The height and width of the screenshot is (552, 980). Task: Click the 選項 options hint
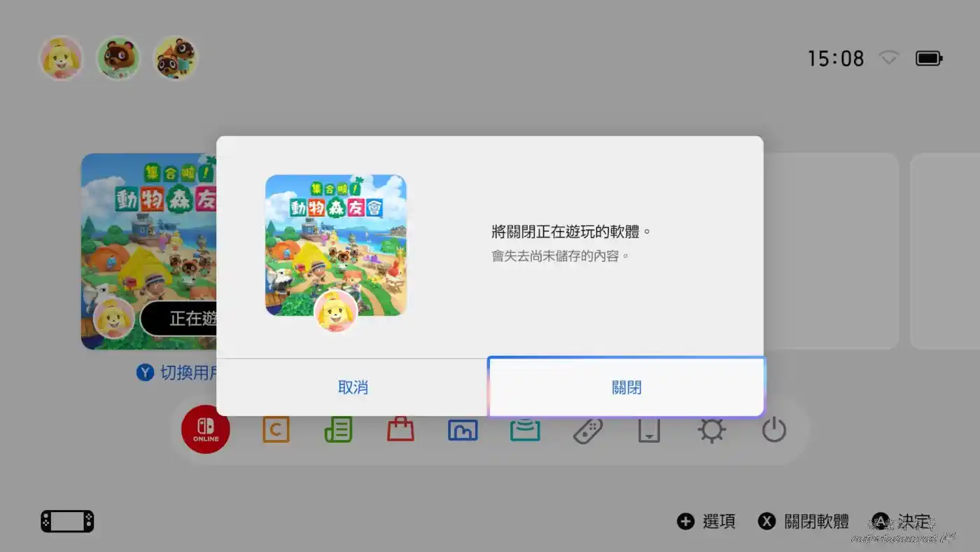[x=707, y=522]
